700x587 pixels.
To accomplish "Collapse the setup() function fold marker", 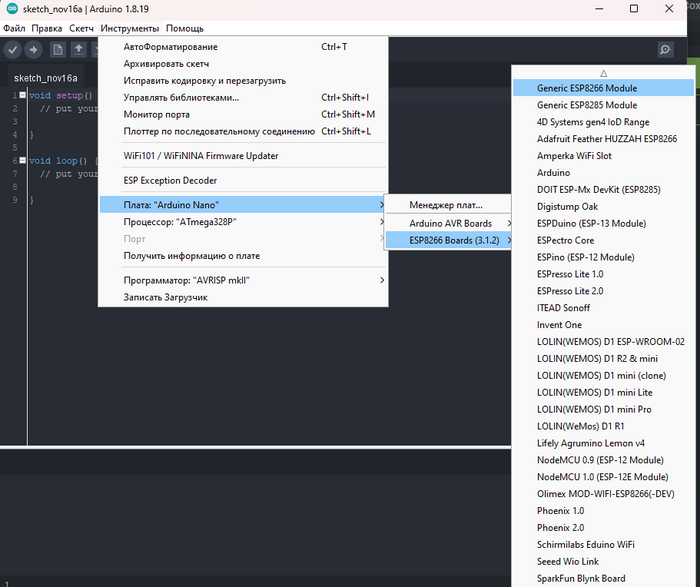I will tap(23, 95).
